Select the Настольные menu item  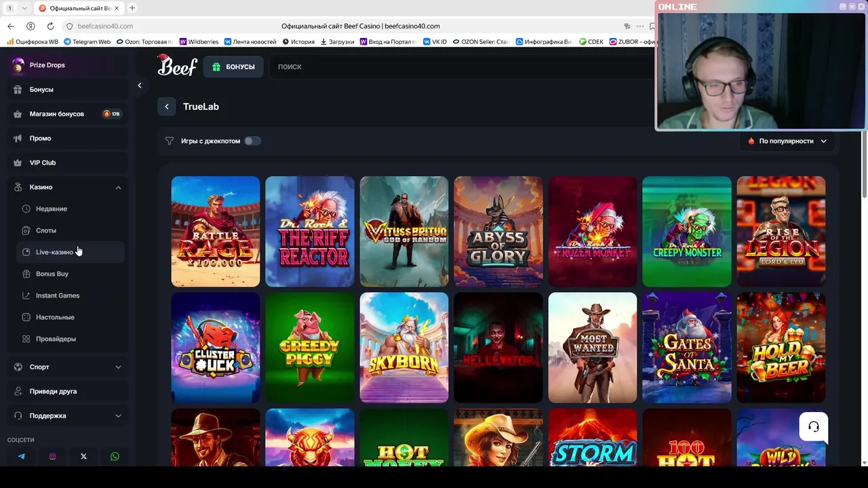[71, 317]
